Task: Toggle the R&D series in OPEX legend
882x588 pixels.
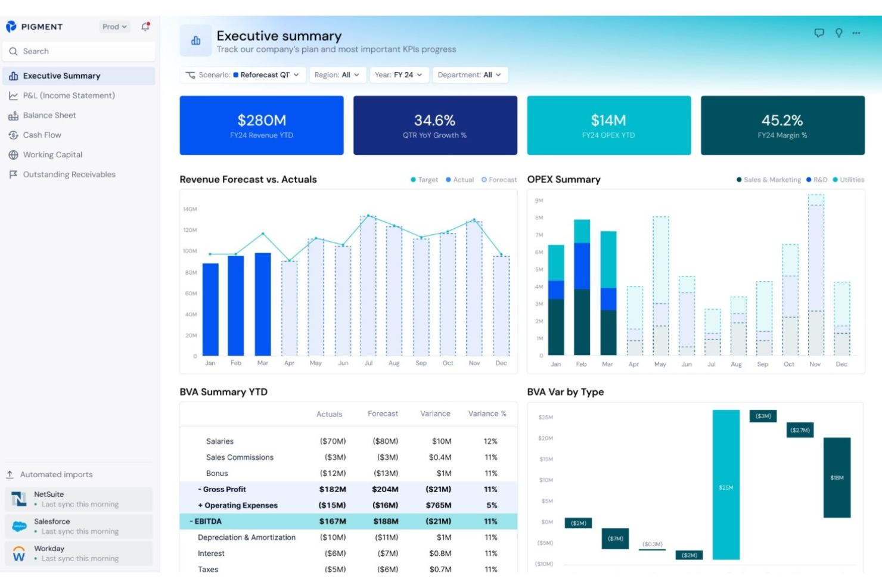Action: point(808,179)
